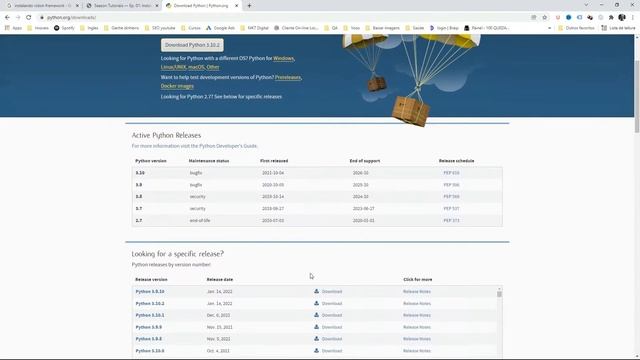
Task: Open the Apps shortcut in the bookmarks bar
Action: click(13, 28)
